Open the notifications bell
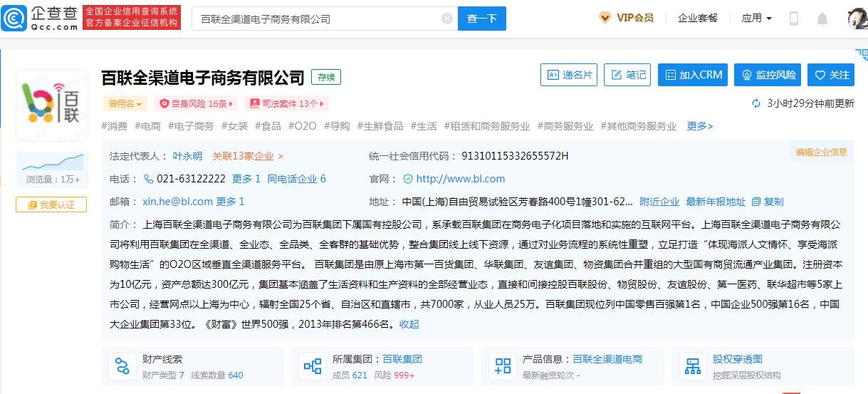Image resolution: width=868 pixels, height=394 pixels. [822, 19]
